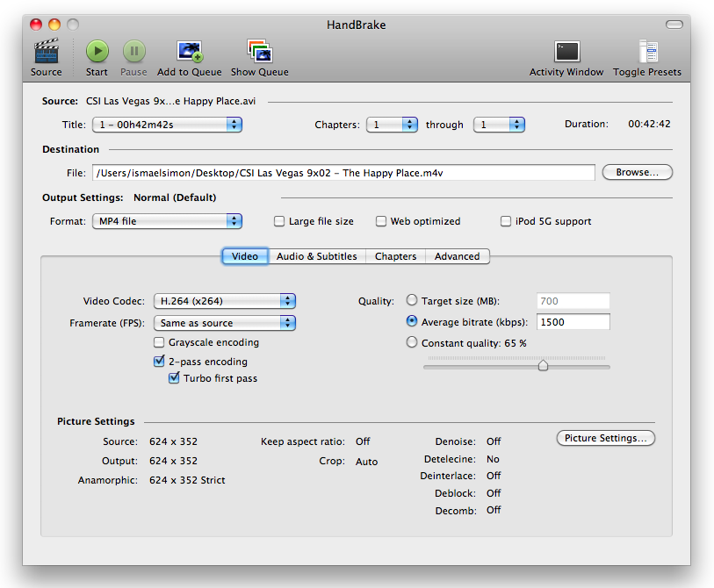Open the Picture Settings... button
This screenshot has width=714, height=588.
coord(605,438)
